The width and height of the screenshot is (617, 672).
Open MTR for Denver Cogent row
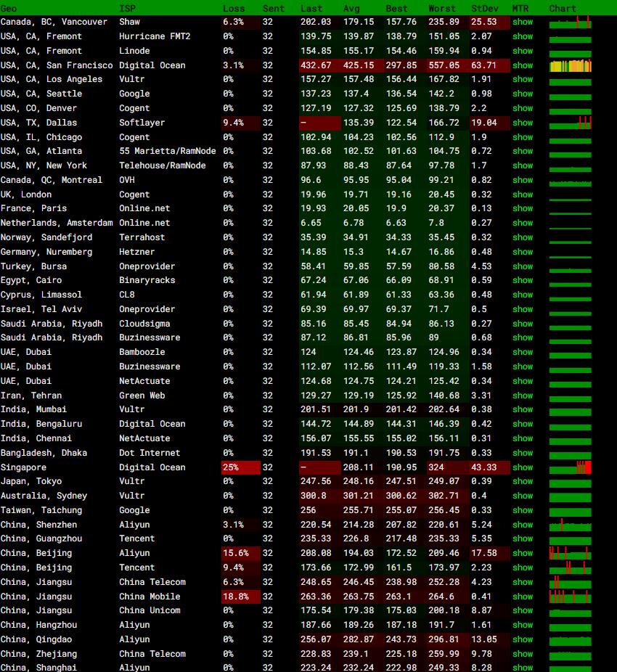coord(523,108)
